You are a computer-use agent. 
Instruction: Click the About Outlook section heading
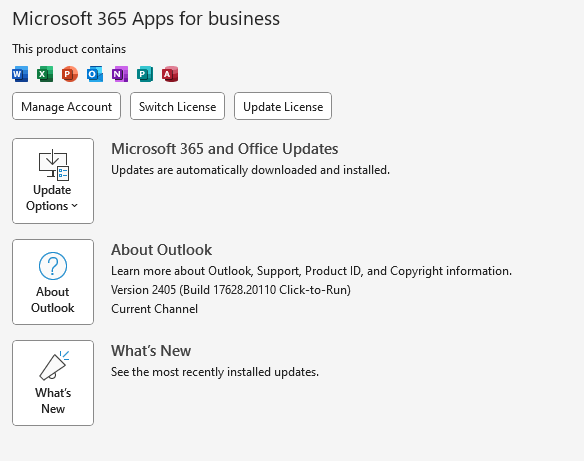click(161, 250)
